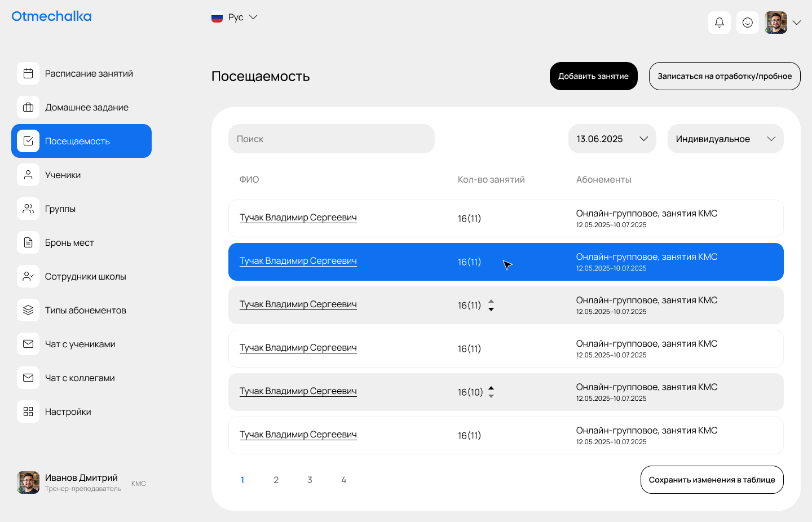This screenshot has height=522, width=812.
Task: Open the Индивидуальное type dropdown
Action: tap(726, 139)
